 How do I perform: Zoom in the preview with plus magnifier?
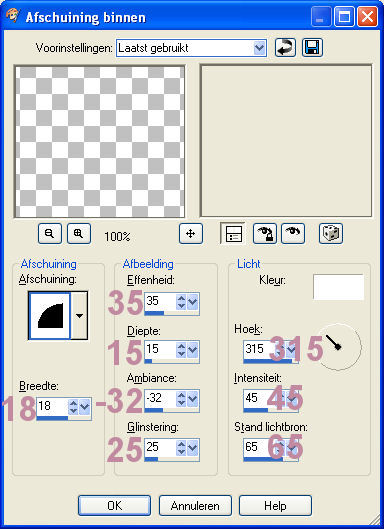[x=79, y=233]
